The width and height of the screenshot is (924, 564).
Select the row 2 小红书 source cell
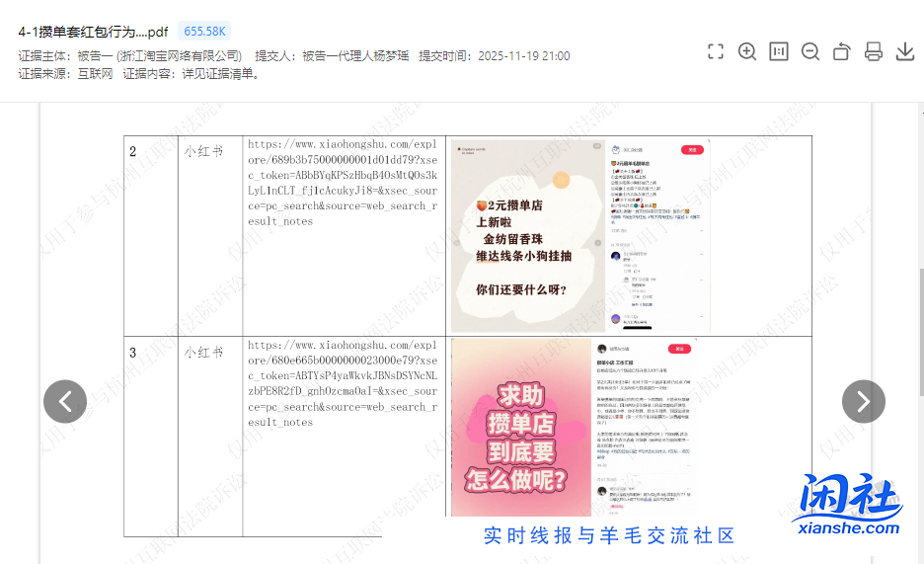click(x=210, y=236)
